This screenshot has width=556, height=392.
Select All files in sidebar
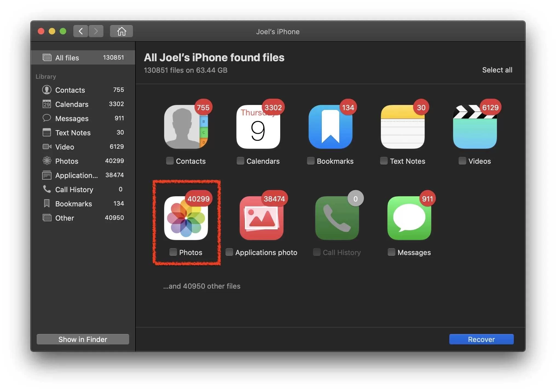tap(83, 57)
